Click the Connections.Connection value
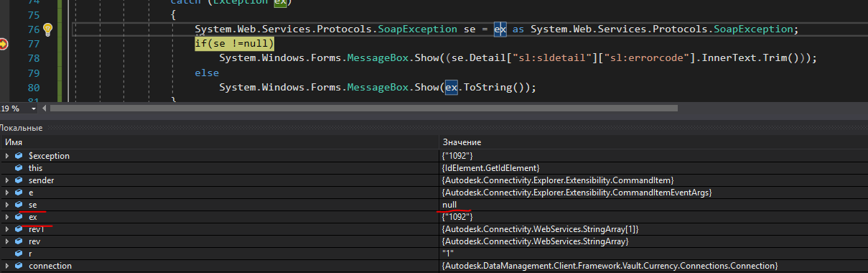Screen dimensions: 868x273 610,266
